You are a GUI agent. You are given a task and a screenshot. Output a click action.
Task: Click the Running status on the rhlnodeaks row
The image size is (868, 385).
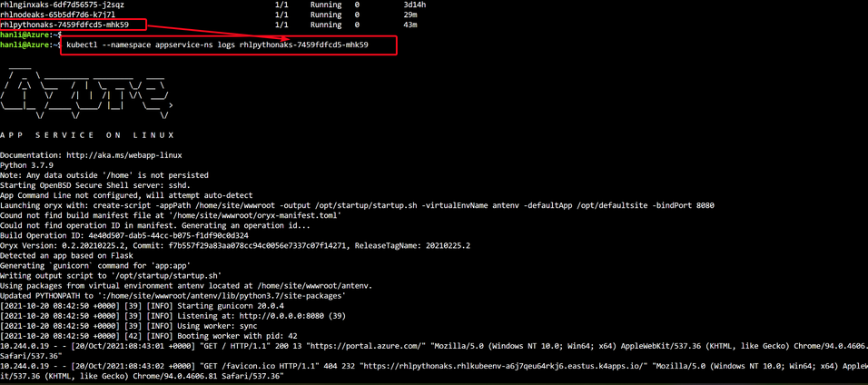point(325,15)
